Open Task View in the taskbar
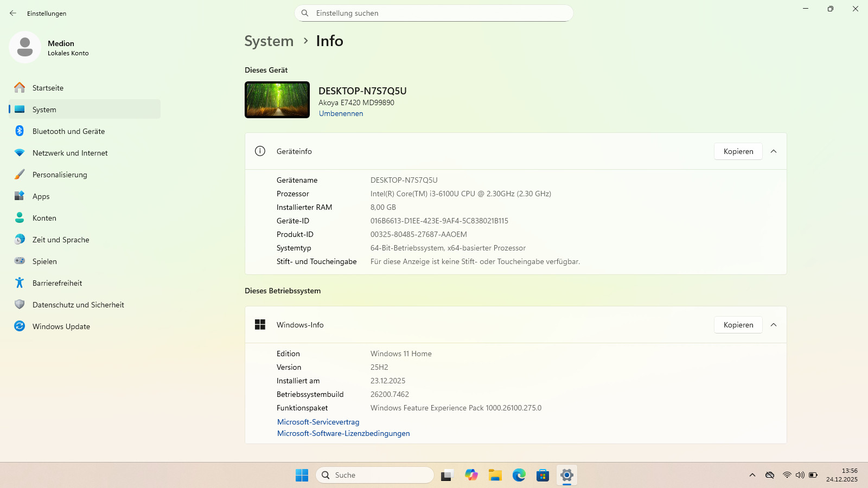This screenshot has width=868, height=488. click(446, 476)
